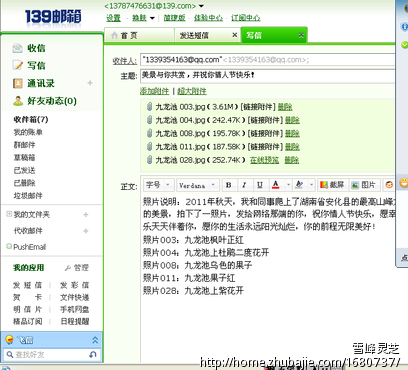This screenshot has height=370, width=408.
Task: Open the emoticon picker in editor toolbar
Action: click(389, 185)
